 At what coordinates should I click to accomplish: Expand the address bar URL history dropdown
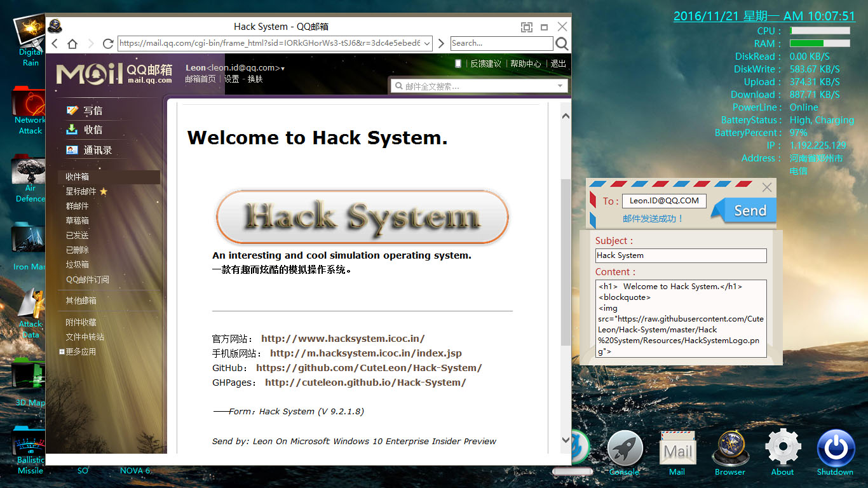pyautogui.click(x=426, y=43)
